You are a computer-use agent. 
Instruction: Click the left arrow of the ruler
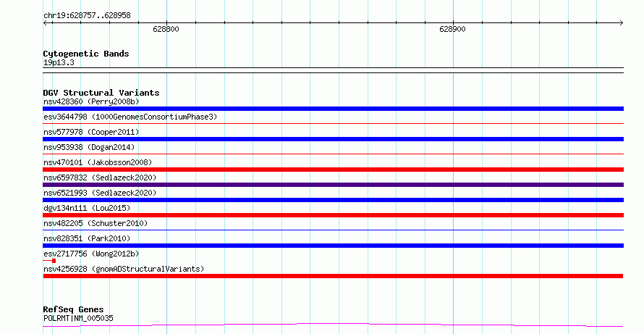point(46,22)
